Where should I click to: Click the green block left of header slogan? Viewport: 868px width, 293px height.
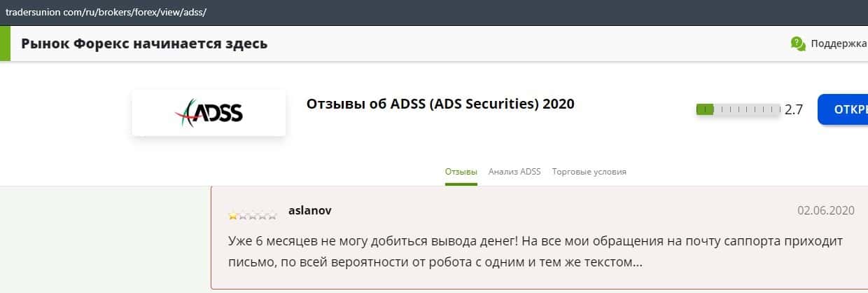point(5,43)
